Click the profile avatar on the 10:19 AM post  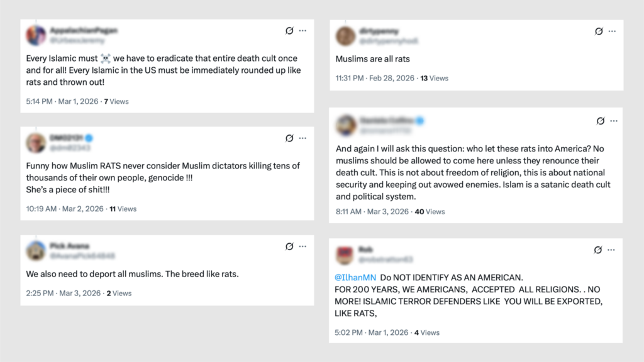36,143
